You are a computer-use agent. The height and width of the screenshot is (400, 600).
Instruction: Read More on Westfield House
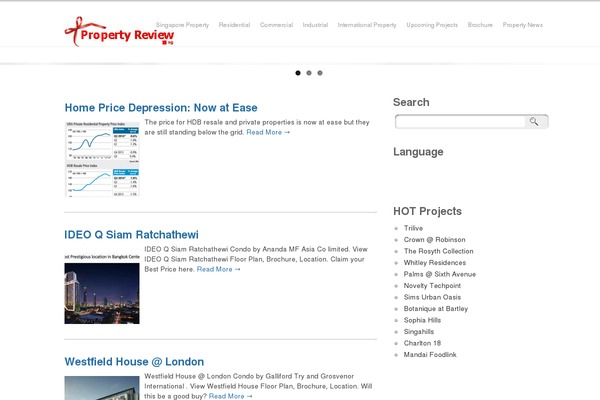click(x=230, y=396)
